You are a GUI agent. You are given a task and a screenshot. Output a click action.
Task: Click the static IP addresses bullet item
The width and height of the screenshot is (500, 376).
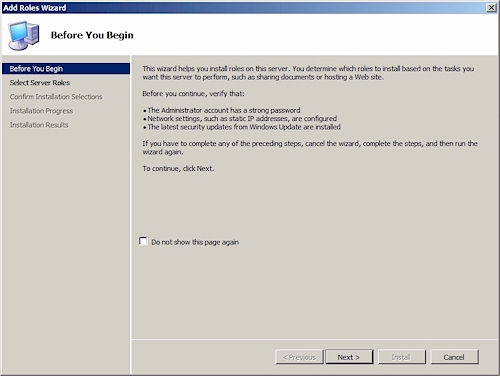point(240,119)
